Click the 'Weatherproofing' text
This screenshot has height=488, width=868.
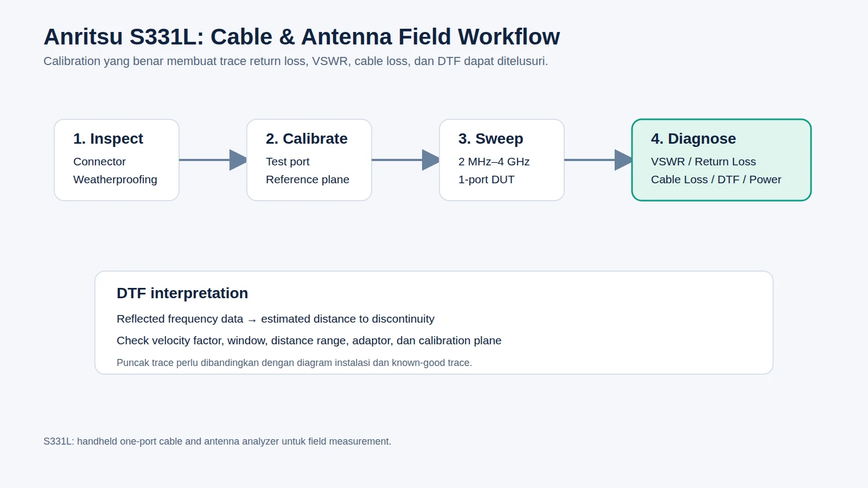click(x=115, y=179)
